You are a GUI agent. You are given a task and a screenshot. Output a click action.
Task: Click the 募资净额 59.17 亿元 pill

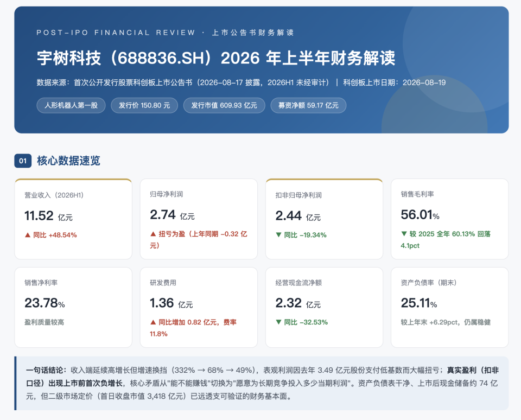point(308,105)
